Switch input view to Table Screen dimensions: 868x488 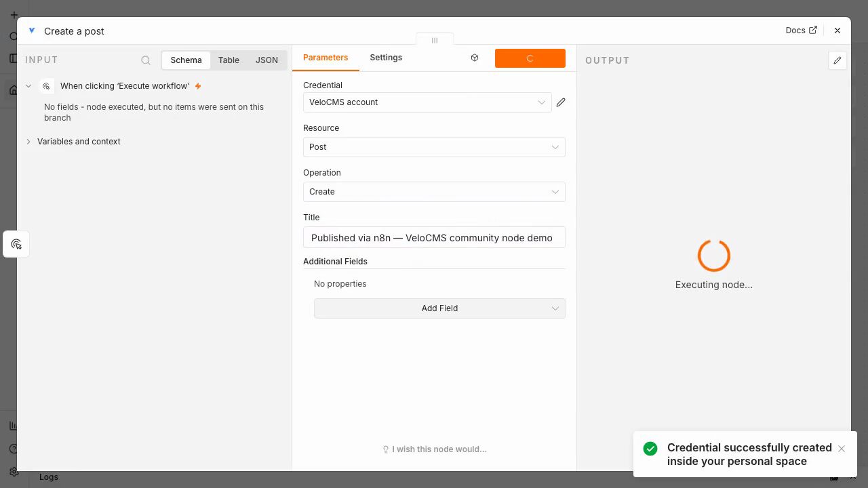coord(229,60)
